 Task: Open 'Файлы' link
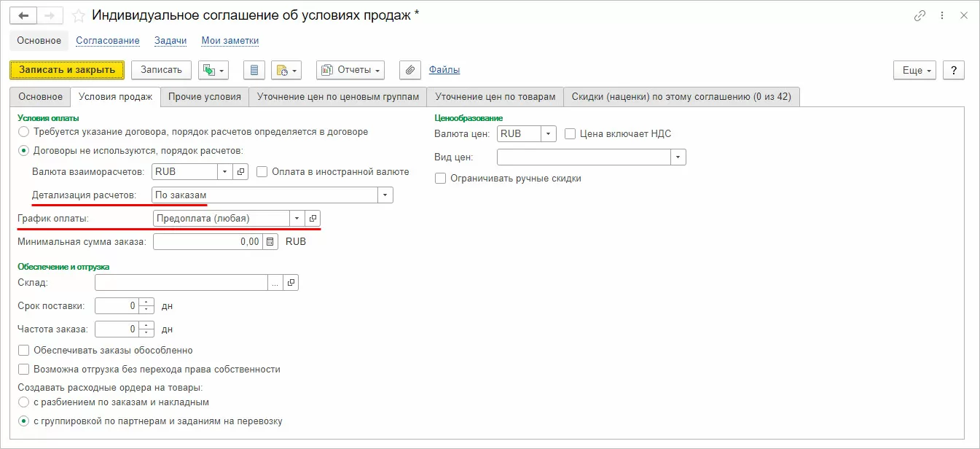pos(444,70)
